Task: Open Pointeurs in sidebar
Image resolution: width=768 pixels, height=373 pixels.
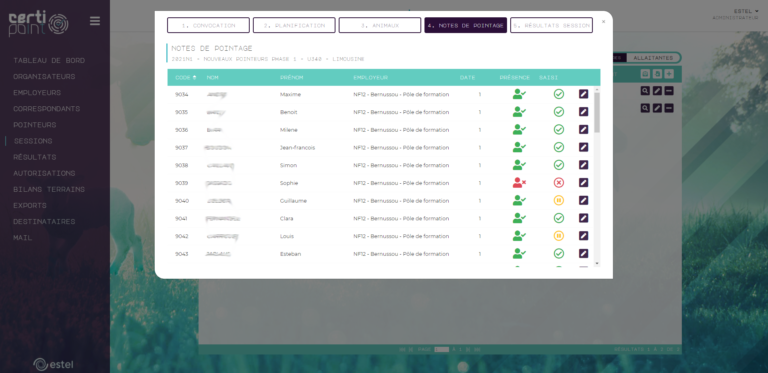Action: tap(35, 125)
